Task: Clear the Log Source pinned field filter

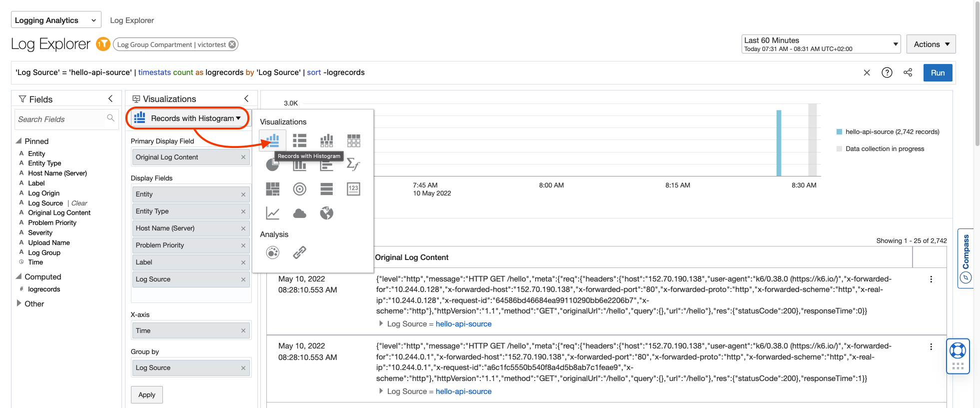Action: pyautogui.click(x=79, y=203)
